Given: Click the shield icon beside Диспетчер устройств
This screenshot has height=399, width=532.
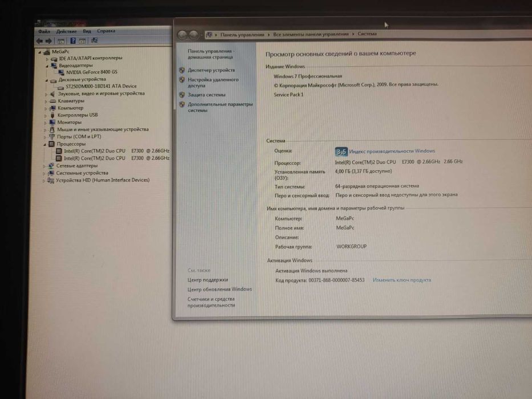Looking at the screenshot, I should (x=182, y=70).
